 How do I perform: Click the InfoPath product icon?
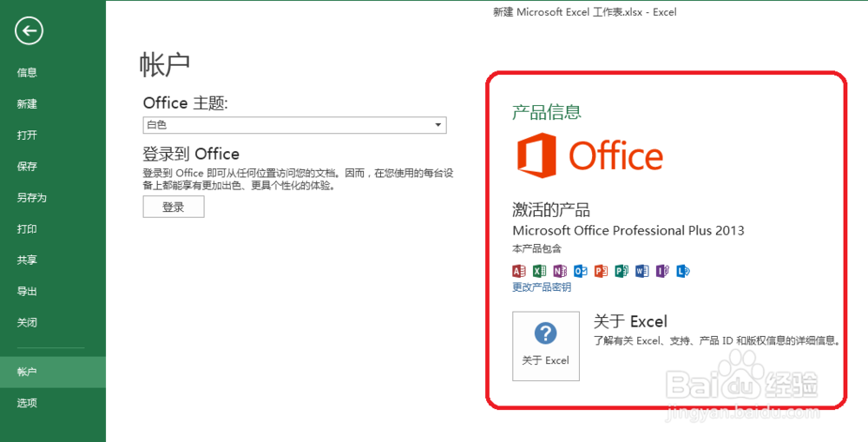[x=662, y=271]
